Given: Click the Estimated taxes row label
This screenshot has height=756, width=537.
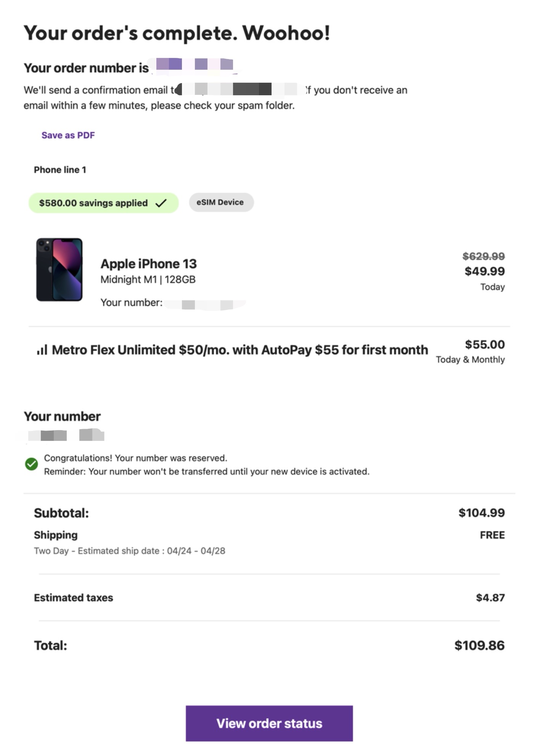Looking at the screenshot, I should (x=73, y=597).
